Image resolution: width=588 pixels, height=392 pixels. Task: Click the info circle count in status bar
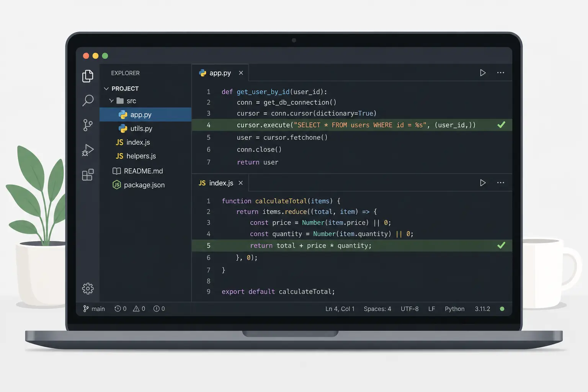pos(159,309)
